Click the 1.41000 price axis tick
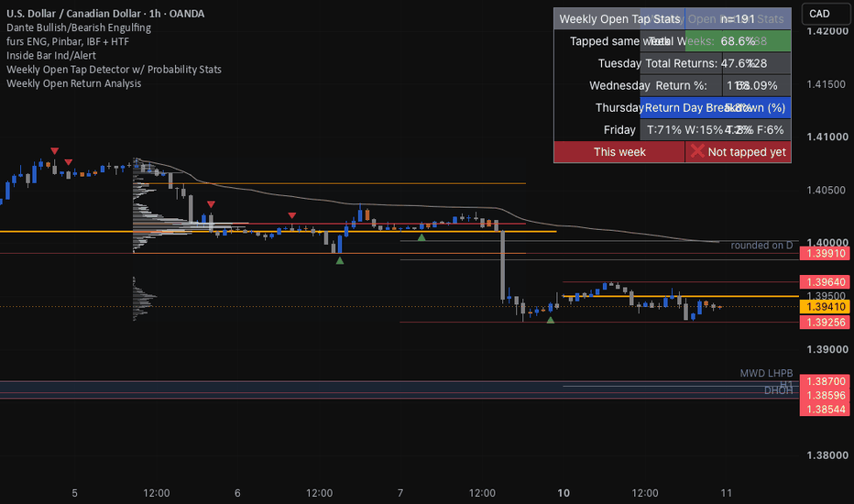This screenshot has height=504, width=854. pyautogui.click(x=827, y=137)
